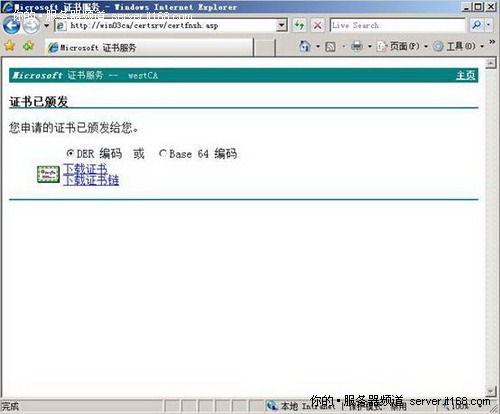Click the RSS feeds toolbar icon
The image size is (500, 414).
pos(330,47)
